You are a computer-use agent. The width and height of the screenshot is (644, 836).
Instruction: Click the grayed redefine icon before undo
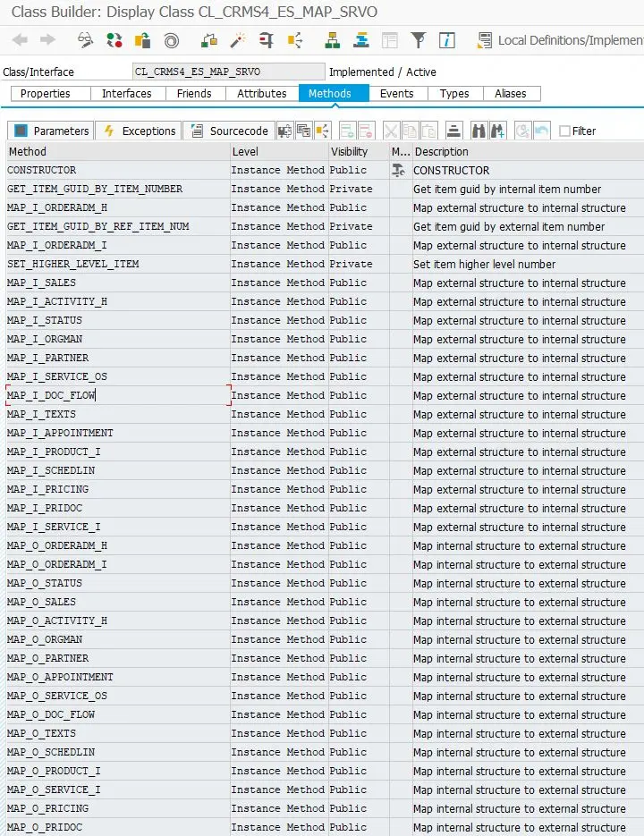coord(522,131)
